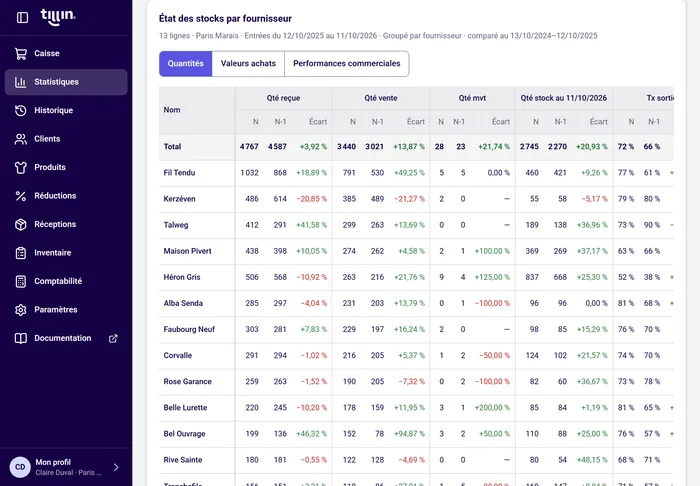This screenshot has height=486, width=700.
Task: Select the Corvalle supplier row
Action: click(x=416, y=356)
